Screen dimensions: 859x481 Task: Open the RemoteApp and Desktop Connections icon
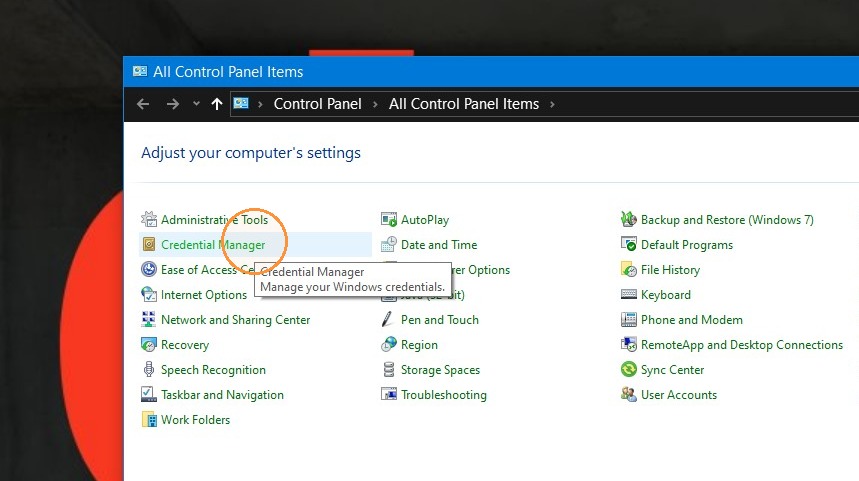(628, 345)
